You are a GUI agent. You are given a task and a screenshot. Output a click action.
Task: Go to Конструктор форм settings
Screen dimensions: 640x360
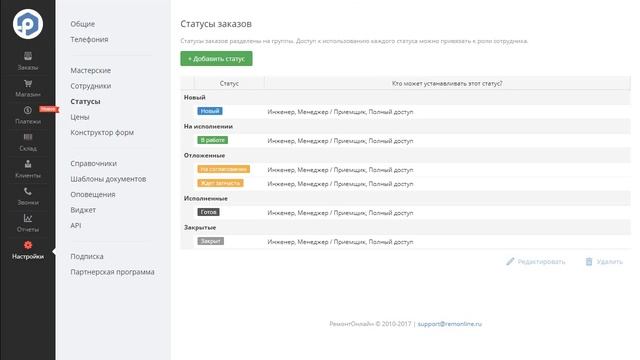[102, 132]
